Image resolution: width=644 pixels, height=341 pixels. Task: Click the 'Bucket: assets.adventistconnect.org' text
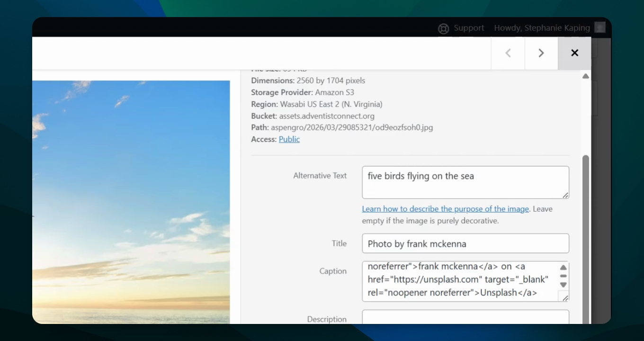(313, 116)
